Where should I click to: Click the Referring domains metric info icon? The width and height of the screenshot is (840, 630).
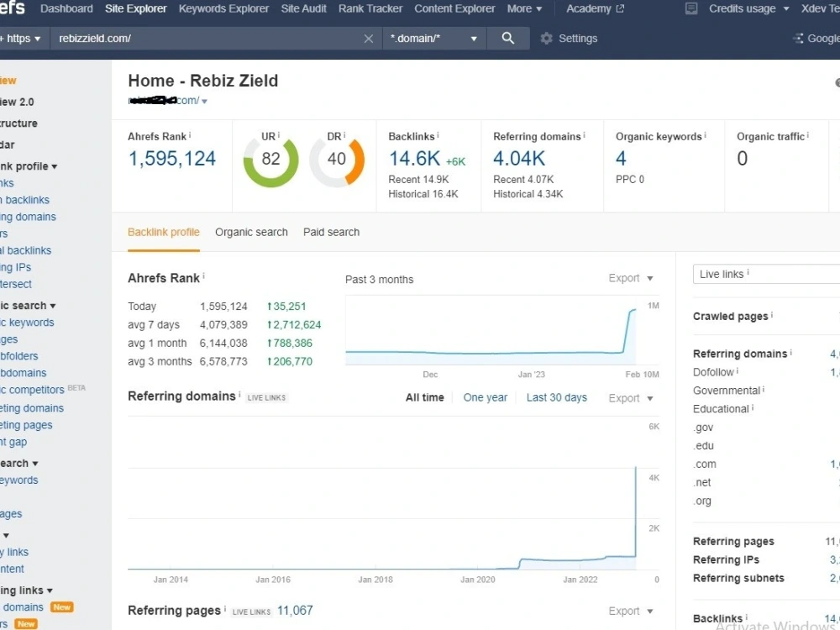(x=584, y=135)
